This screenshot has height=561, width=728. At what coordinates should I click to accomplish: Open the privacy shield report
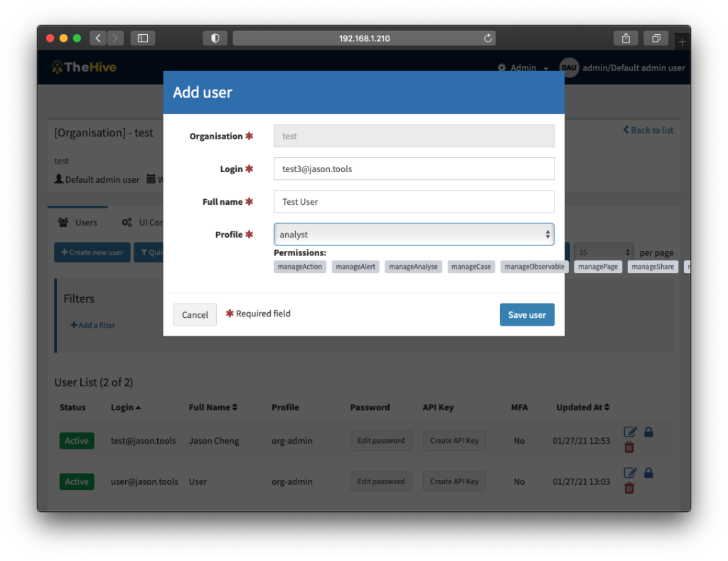(x=215, y=38)
